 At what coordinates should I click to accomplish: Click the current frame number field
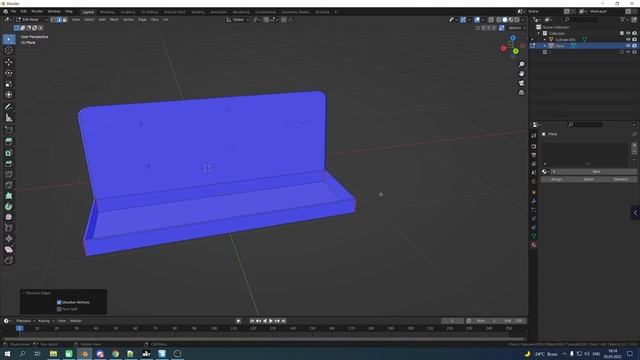coord(452,321)
